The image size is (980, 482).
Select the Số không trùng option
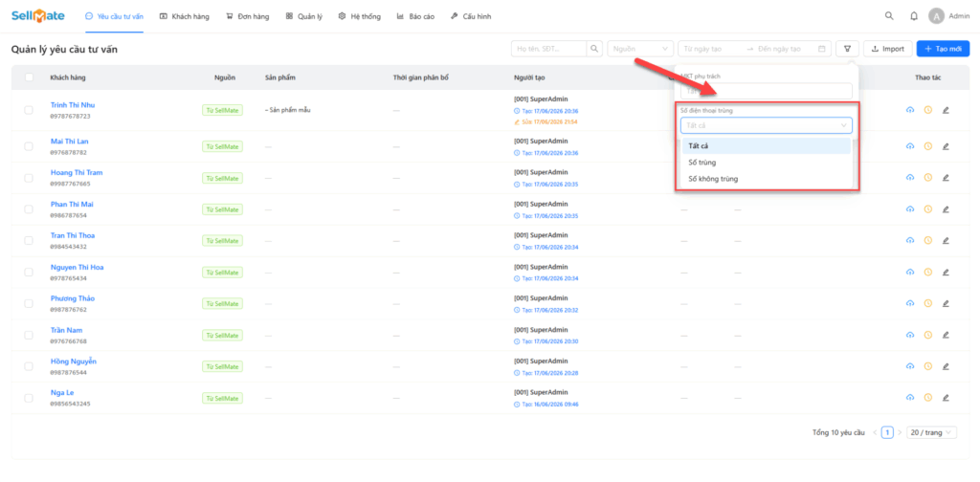tap(767, 179)
